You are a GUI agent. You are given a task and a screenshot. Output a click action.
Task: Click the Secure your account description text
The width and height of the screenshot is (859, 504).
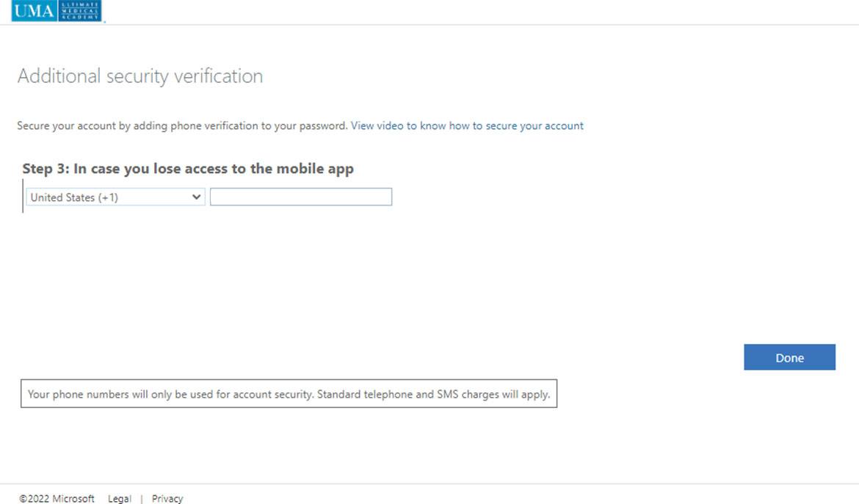click(182, 126)
